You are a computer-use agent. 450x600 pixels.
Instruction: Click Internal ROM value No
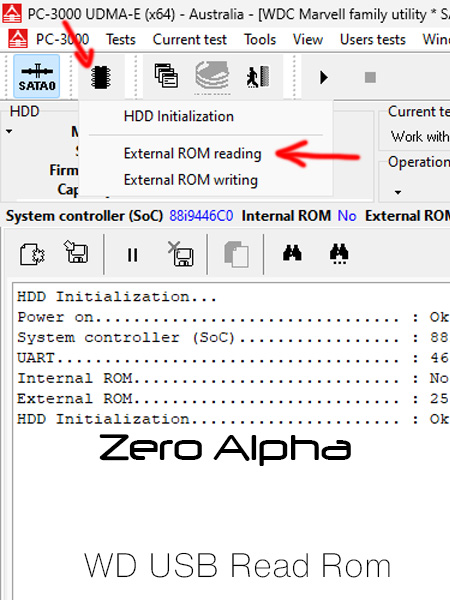pos(347,216)
